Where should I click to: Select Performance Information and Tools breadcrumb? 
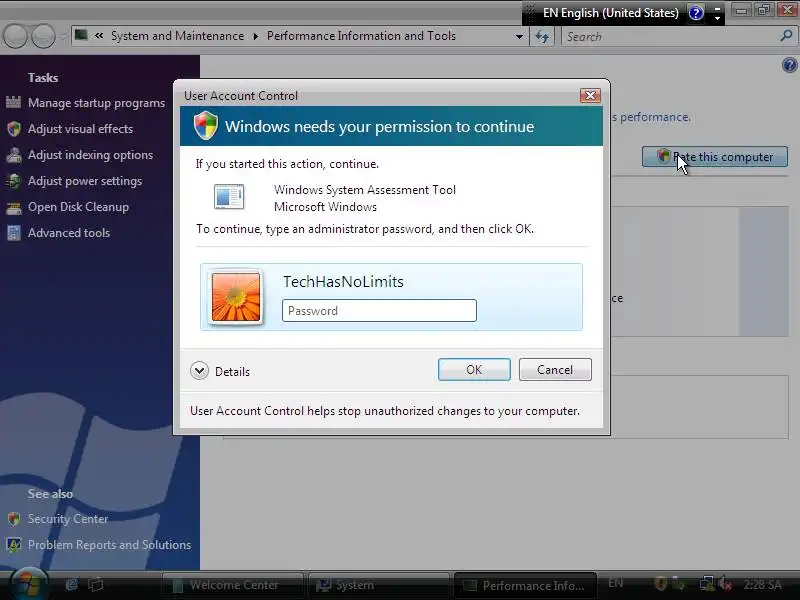(361, 36)
